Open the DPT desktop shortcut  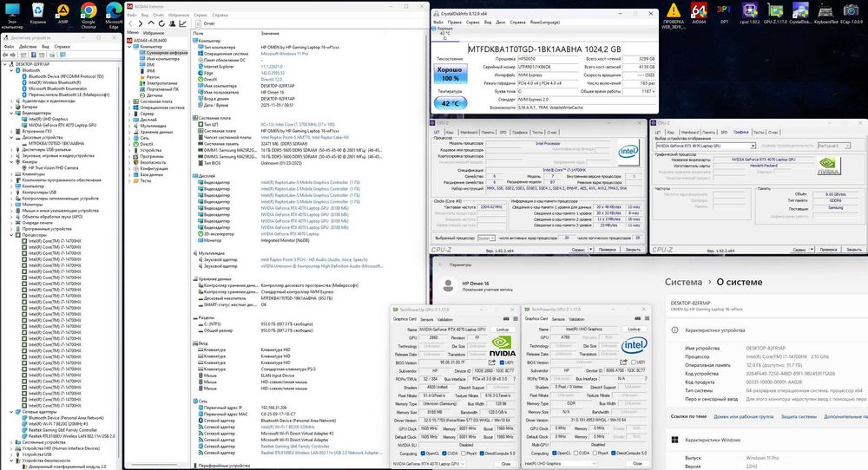pos(724,13)
